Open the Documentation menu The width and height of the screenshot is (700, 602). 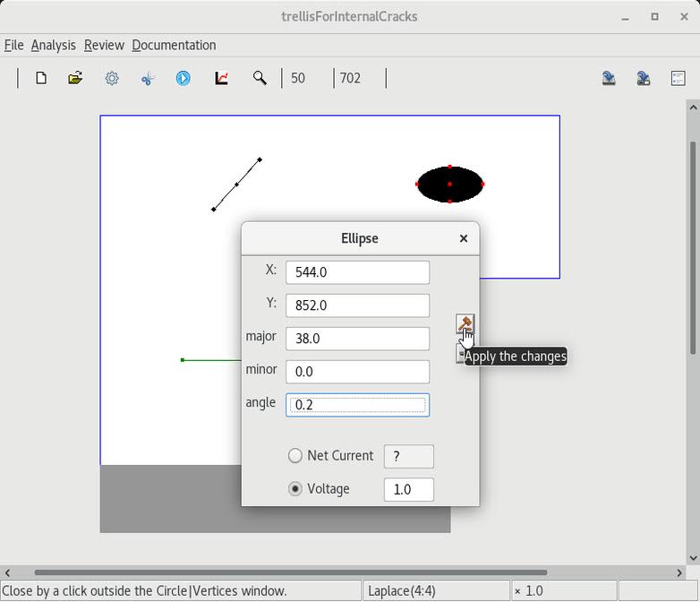[174, 45]
